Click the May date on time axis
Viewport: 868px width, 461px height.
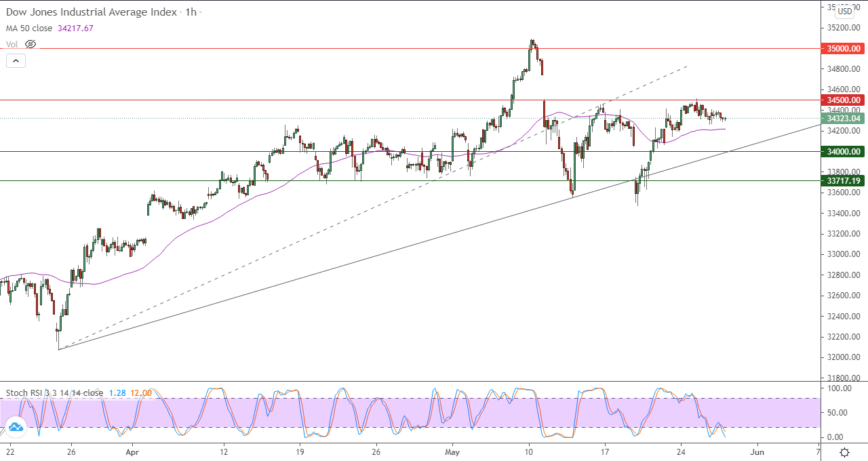[x=453, y=451]
